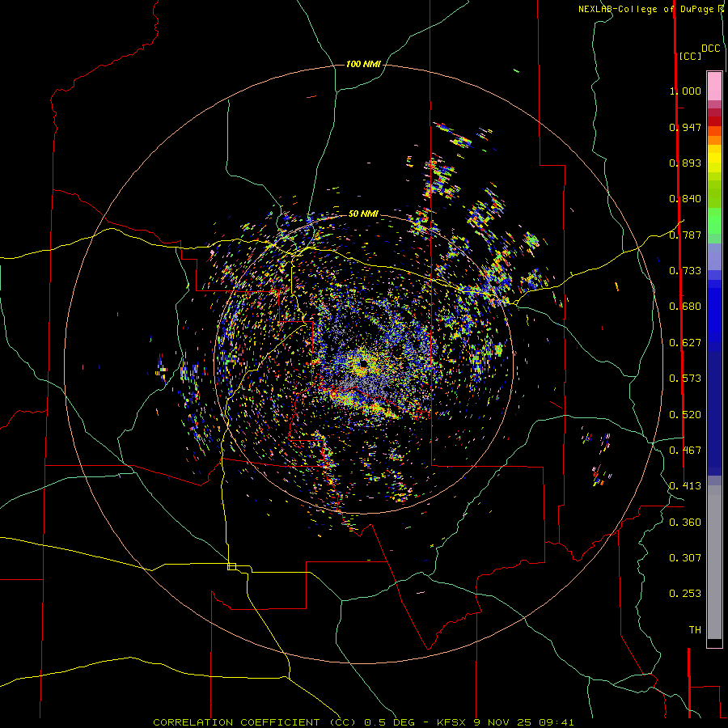The image size is (728, 728).
Task: Click the KFSX radar station identifier
Action: tap(451, 722)
